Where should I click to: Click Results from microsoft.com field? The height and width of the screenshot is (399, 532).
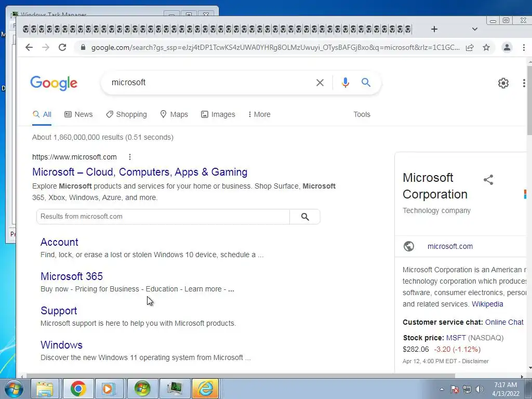click(x=163, y=217)
